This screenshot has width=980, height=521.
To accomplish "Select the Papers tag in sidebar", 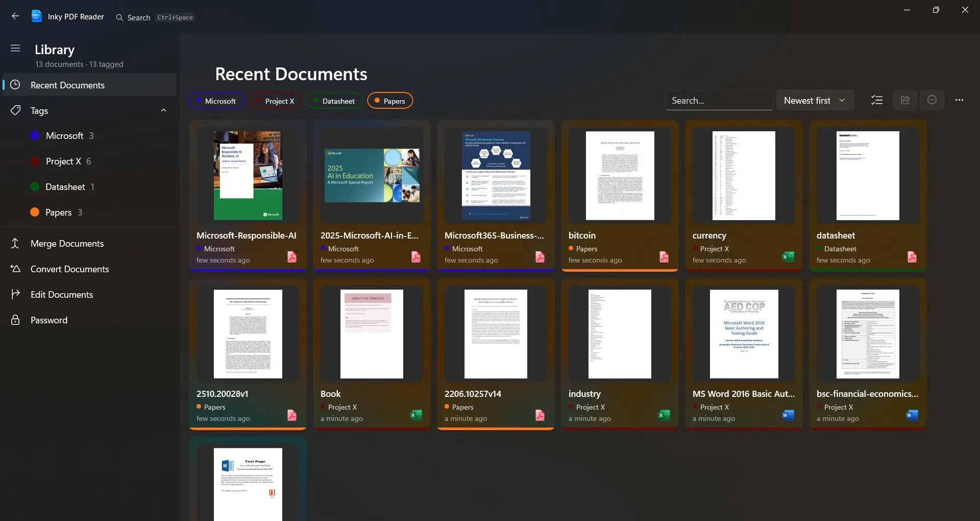I will [89, 212].
